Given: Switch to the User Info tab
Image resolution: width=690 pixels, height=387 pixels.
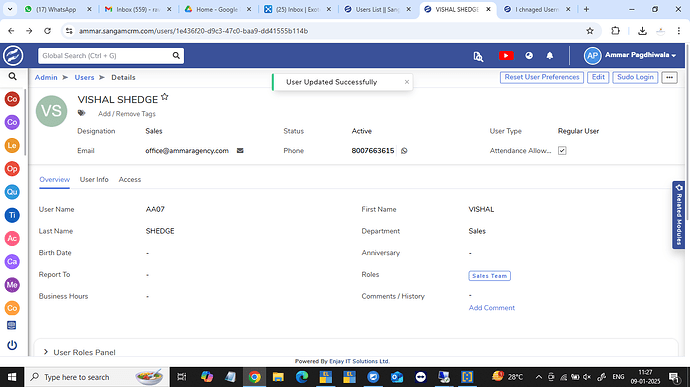Looking at the screenshot, I should click(94, 180).
